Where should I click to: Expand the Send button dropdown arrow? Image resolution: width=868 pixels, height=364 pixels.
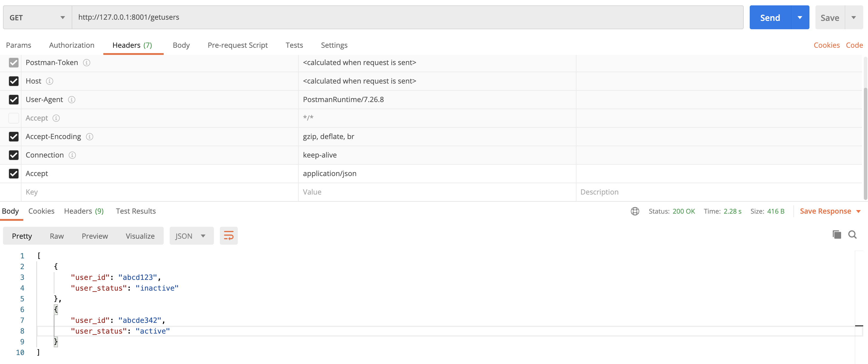click(x=800, y=18)
